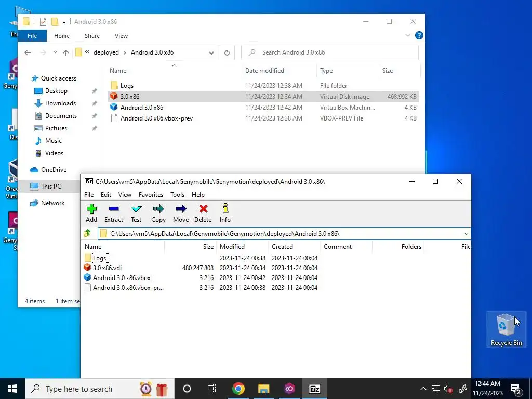This screenshot has height=399, width=532.
Task: Open the 7-Zip File menu
Action: pos(89,195)
